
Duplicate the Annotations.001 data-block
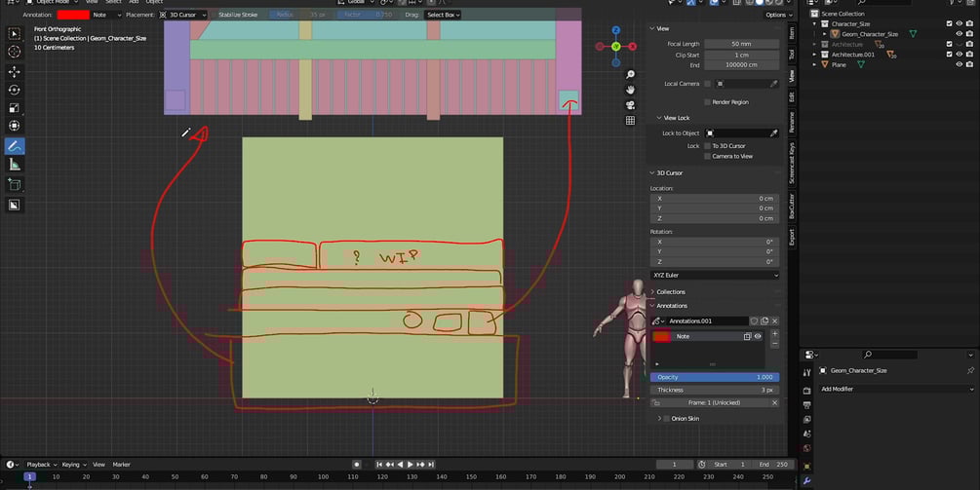(x=764, y=320)
